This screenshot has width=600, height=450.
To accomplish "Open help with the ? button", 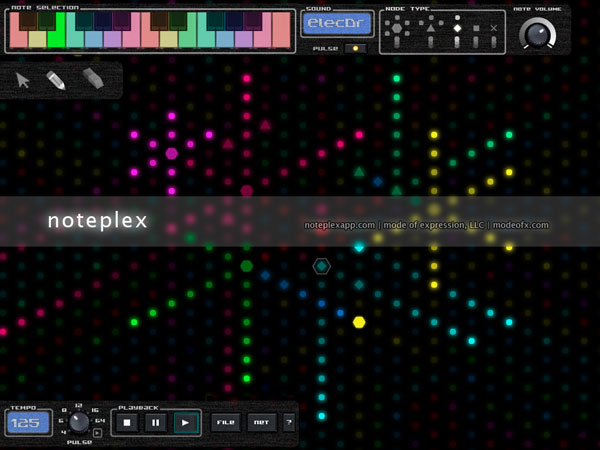I will click(x=289, y=422).
